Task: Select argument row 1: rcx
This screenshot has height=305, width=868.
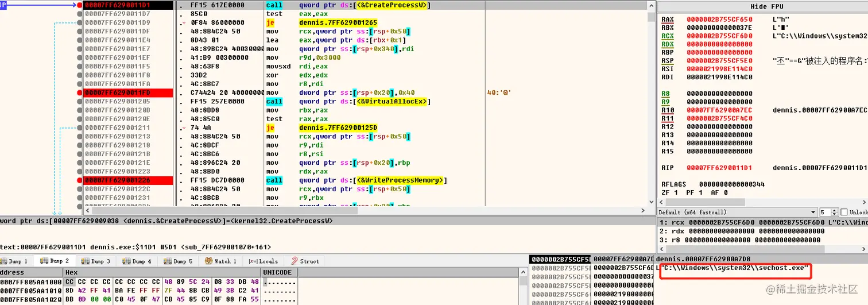Action: coord(762,222)
